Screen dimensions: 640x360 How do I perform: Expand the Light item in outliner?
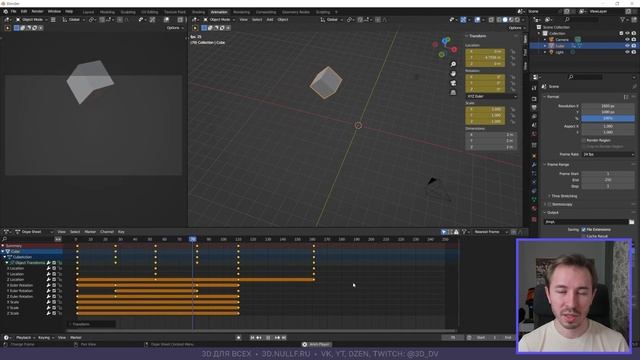[x=545, y=52]
